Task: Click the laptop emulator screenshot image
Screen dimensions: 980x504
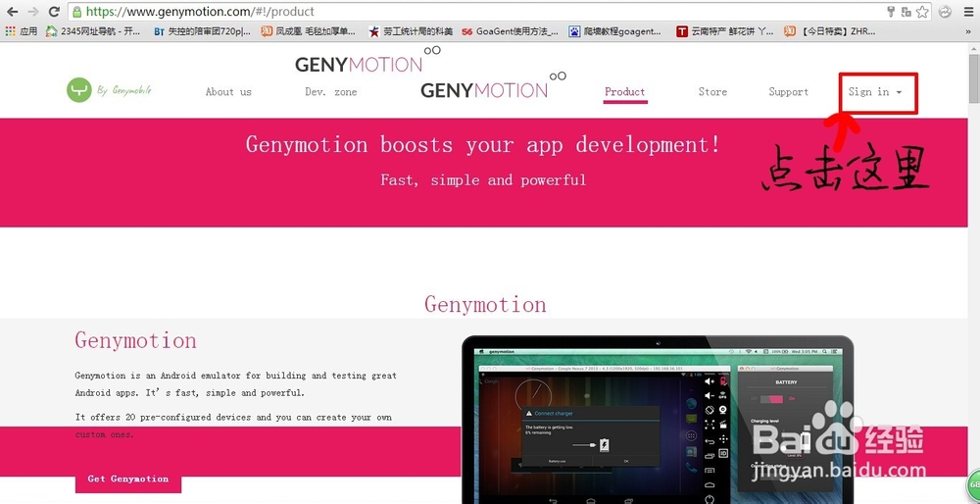Action: coord(658,420)
